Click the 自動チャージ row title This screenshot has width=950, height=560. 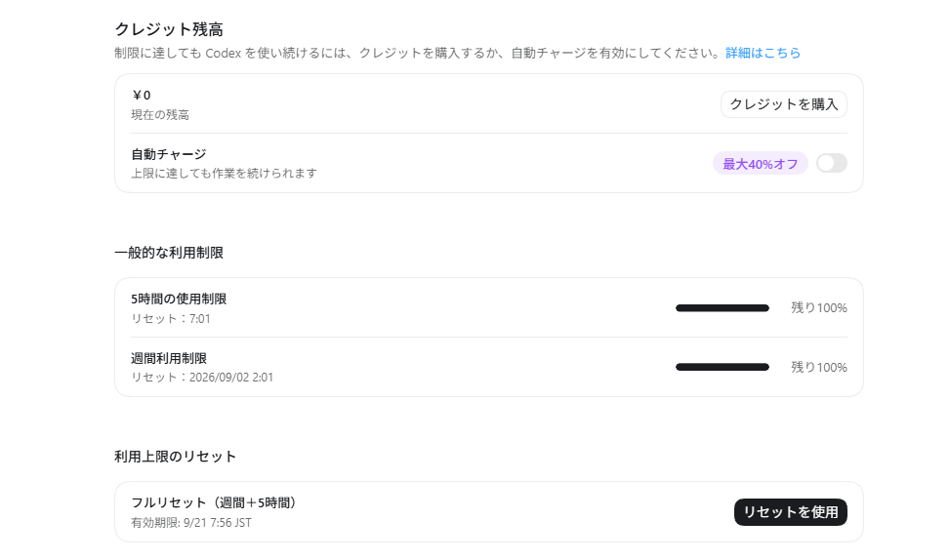coord(169,154)
